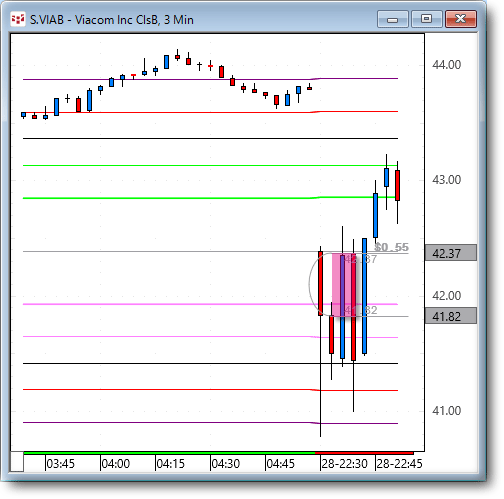The height and width of the screenshot is (499, 504).
Task: Click the 04:00 time axis label
Action: (x=115, y=464)
